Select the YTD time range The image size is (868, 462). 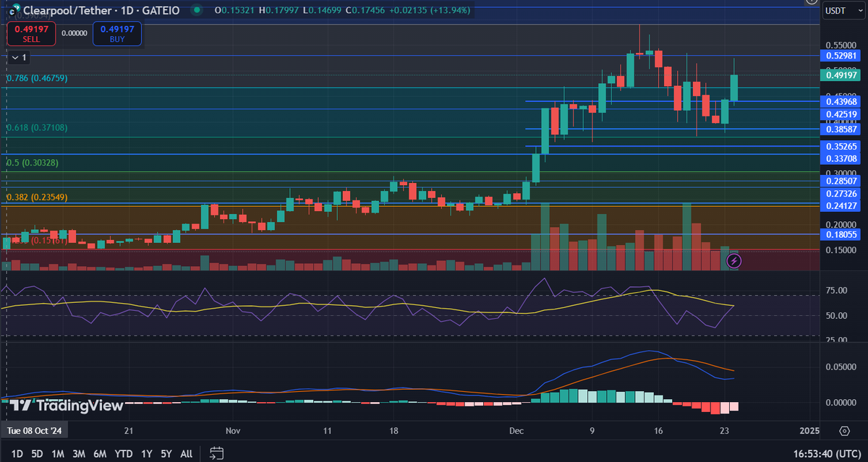coord(124,453)
